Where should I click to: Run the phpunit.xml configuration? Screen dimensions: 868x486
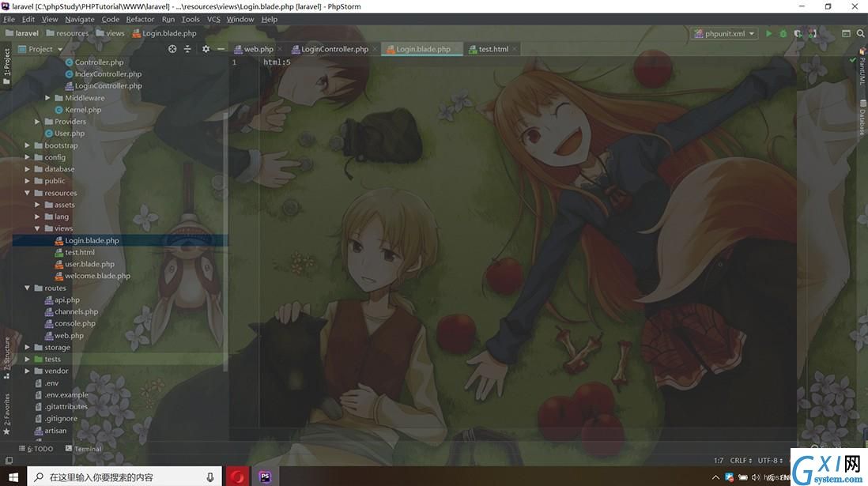coord(768,34)
